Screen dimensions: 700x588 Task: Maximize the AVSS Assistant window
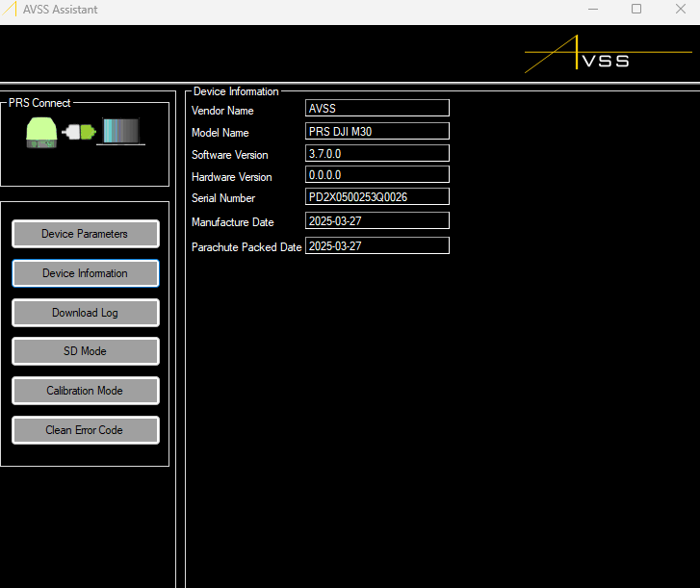[x=636, y=9]
